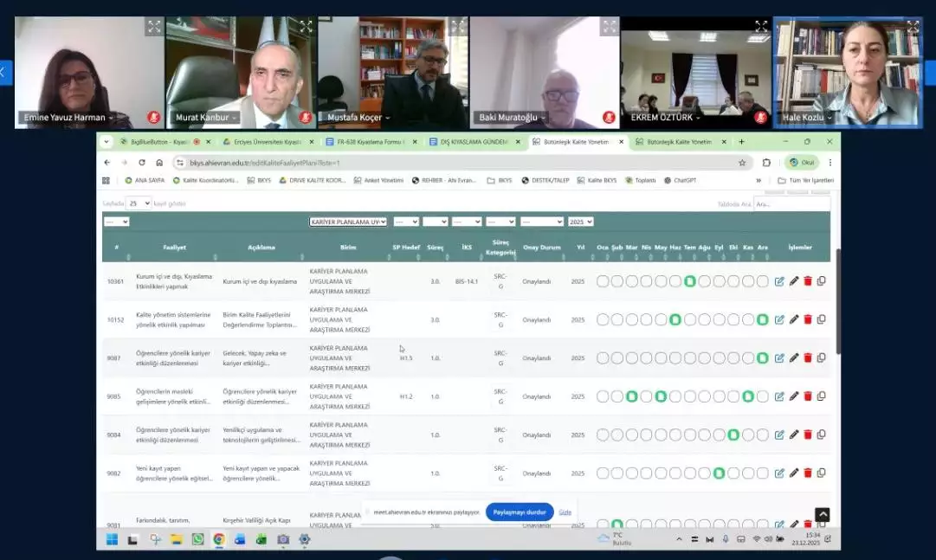
Task: Open the blue edit form icon for row 9085
Action: tap(779, 396)
